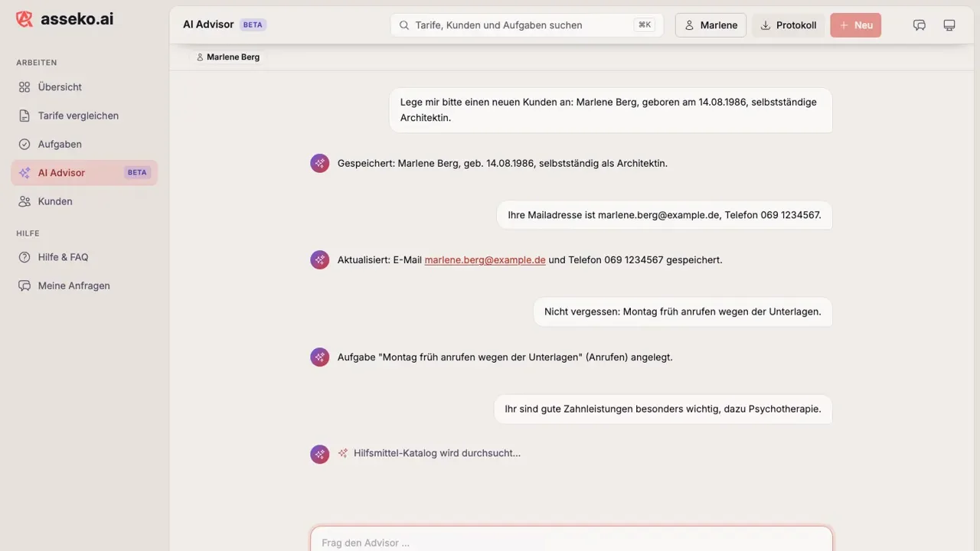980x551 pixels.
Task: Click the search field for Tarife, Kunden und Aufgaben
Action: (527, 25)
